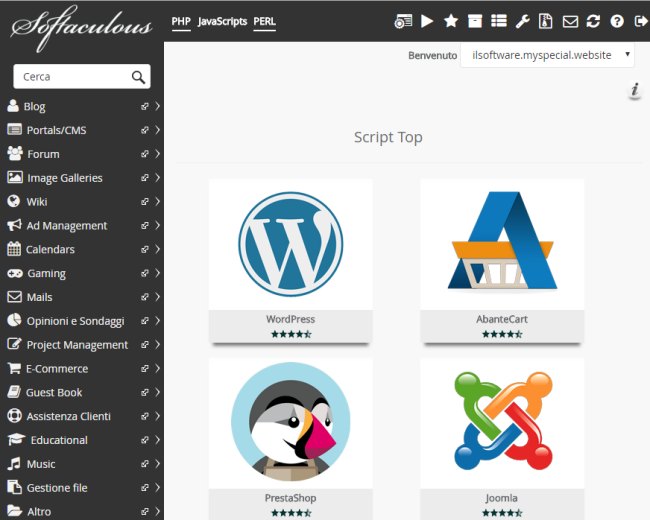
Task: Click the Calendars icon in the sidebar
Action: point(14,249)
